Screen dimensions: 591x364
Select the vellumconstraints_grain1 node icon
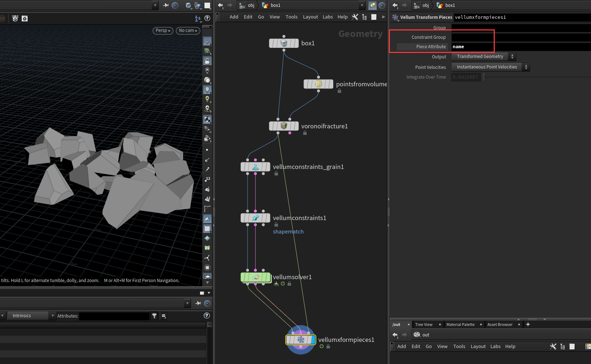tap(256, 167)
